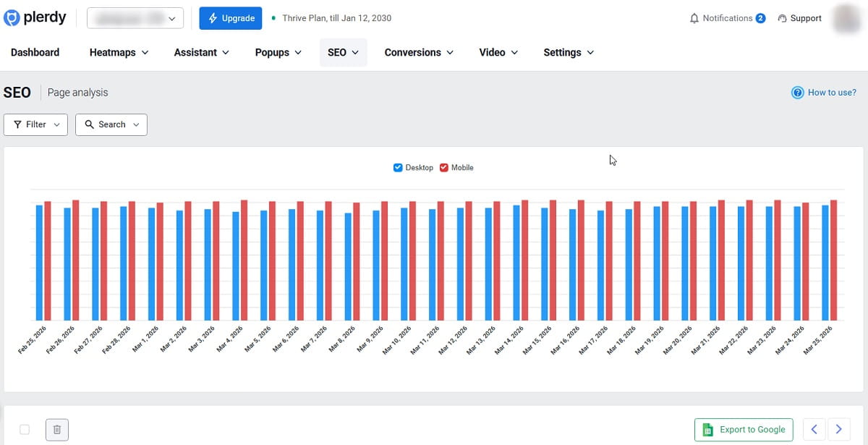The width and height of the screenshot is (868, 445).
Task: Open the Filter dropdown
Action: (x=35, y=124)
